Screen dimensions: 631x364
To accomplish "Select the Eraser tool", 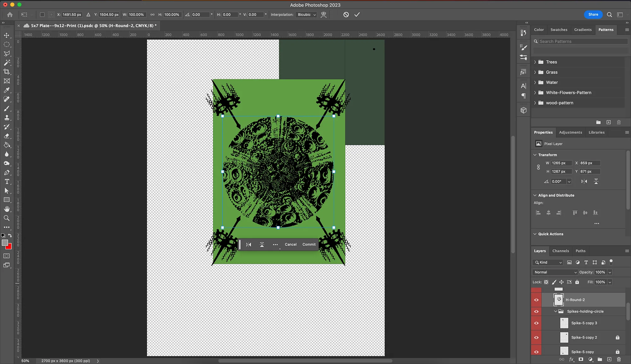I will click(x=7, y=136).
